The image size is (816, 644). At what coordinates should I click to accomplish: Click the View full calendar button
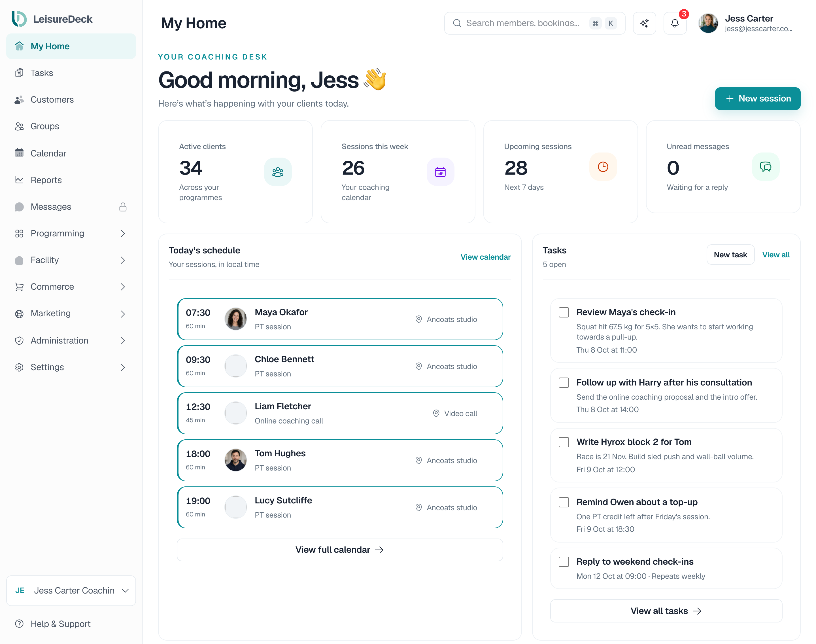click(340, 550)
